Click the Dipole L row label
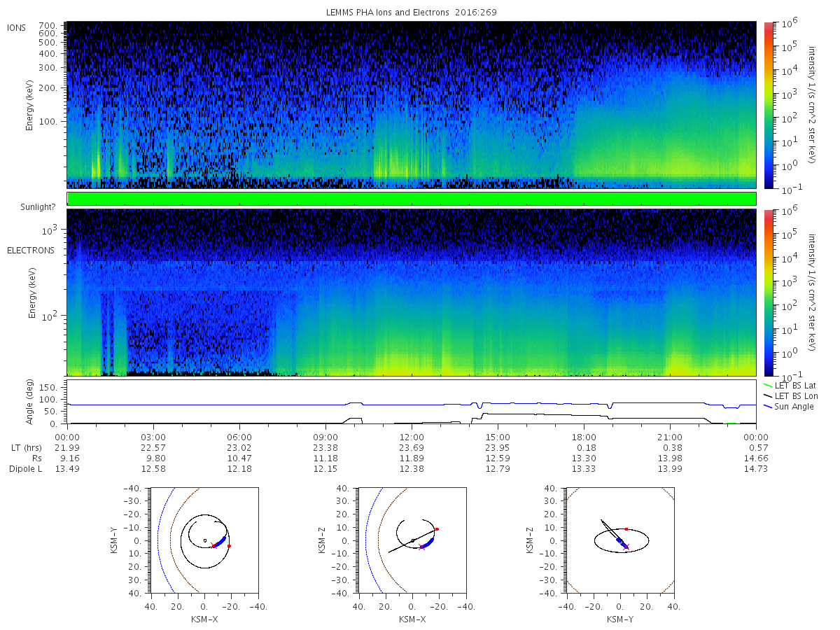Viewport: 840px width, 630px height. (25, 469)
